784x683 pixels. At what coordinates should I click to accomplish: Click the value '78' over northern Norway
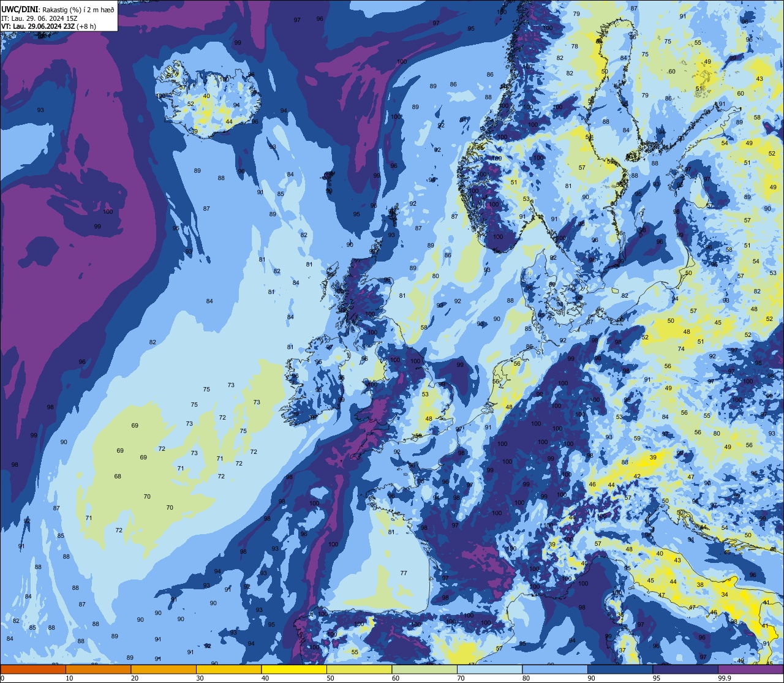pos(575,47)
